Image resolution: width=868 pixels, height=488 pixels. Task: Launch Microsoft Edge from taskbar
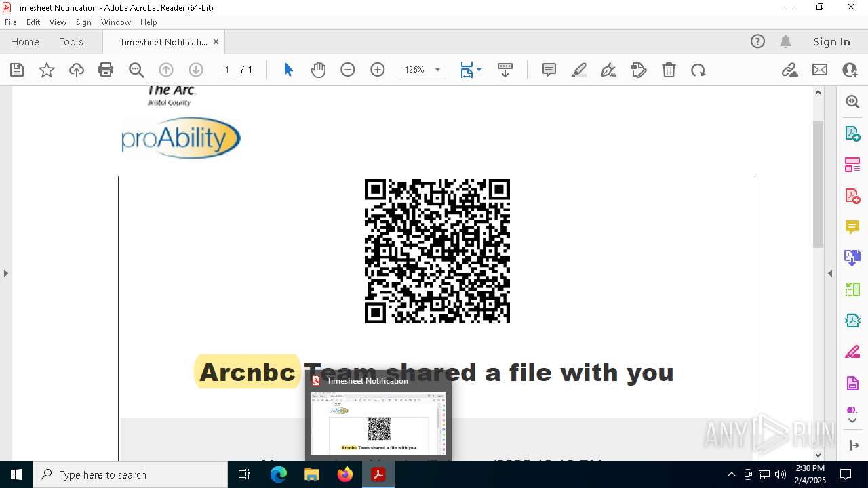pos(279,474)
